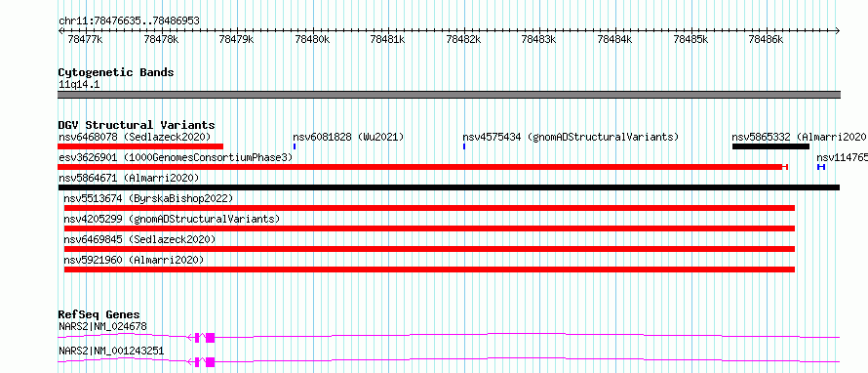Viewport: 868px width, 373px height.
Task: Open the NARS2|NM_001243251 gene label
Action: (x=111, y=352)
